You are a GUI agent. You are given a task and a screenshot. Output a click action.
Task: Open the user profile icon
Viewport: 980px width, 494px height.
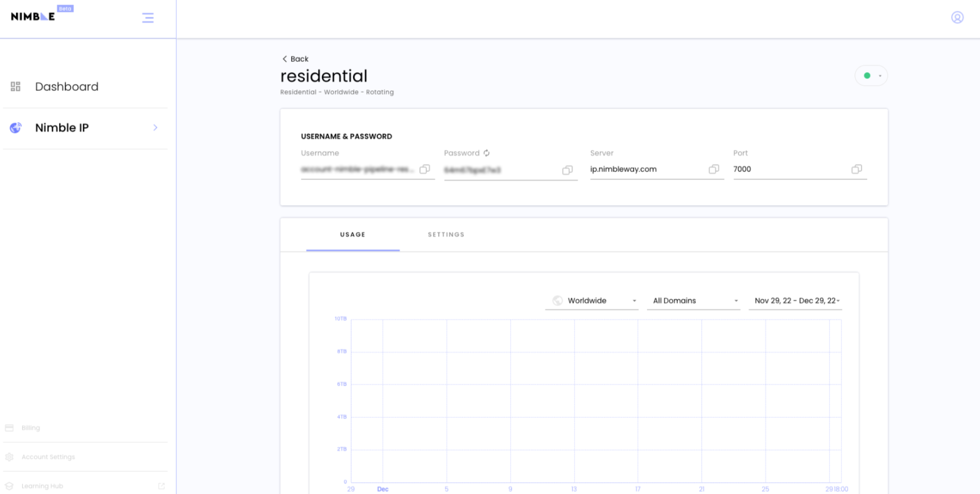(x=957, y=18)
